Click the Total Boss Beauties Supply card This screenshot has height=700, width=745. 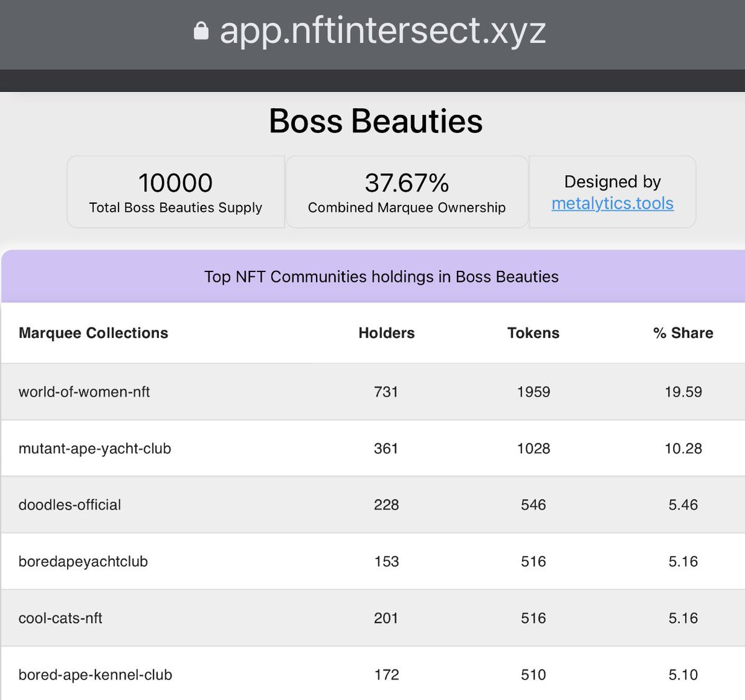[x=176, y=191]
